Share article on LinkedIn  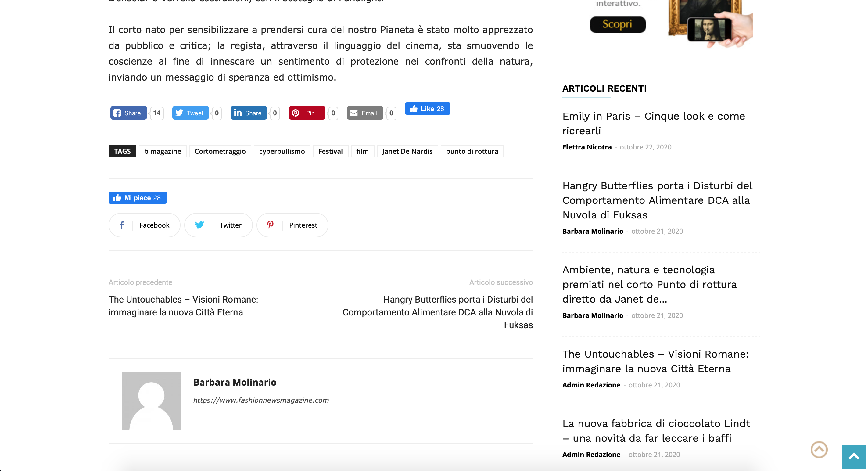click(x=248, y=113)
